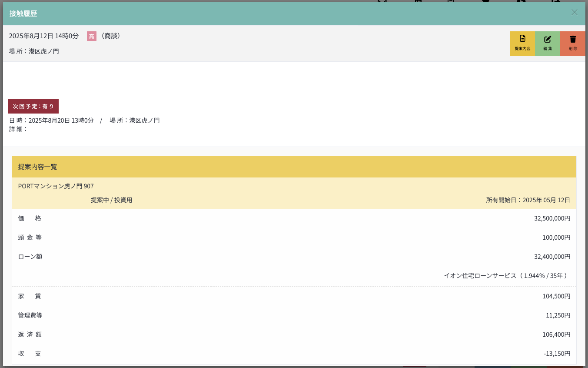
Task: Open the 提案内容 document icon button
Action: [x=522, y=43]
